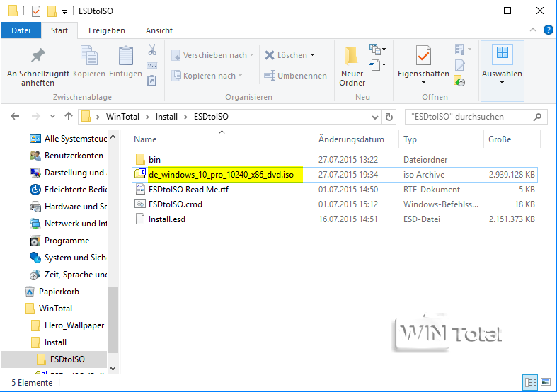
Task: Open the blue Help icon
Action: [548, 30]
